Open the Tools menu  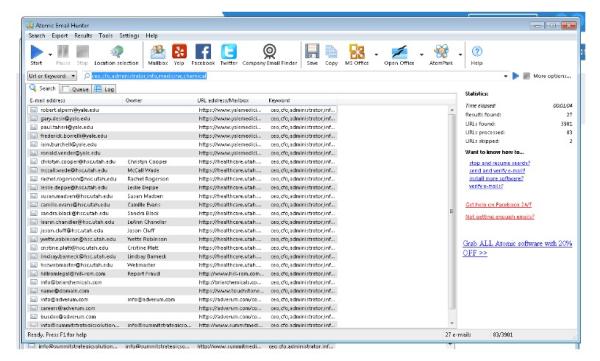106,36
